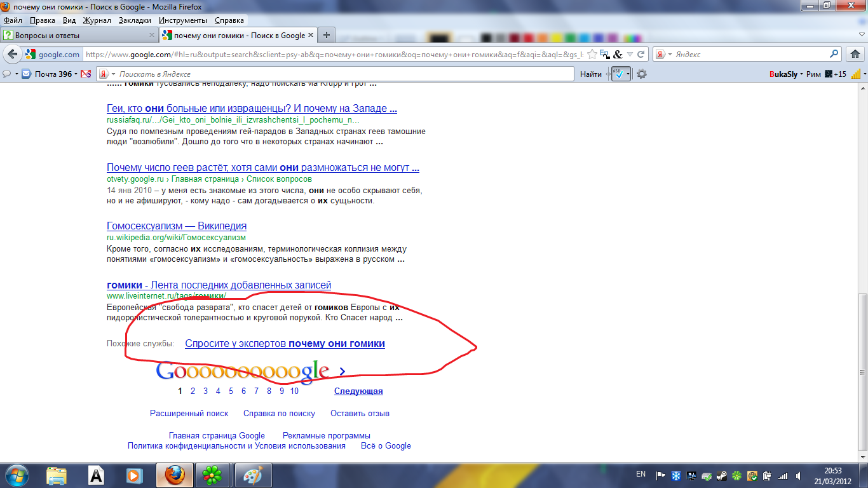Open Paint from the taskbar

(x=252, y=475)
